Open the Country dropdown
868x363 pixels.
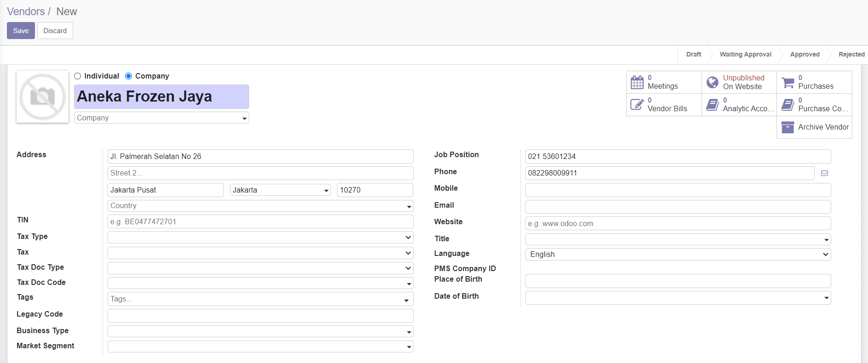260,206
